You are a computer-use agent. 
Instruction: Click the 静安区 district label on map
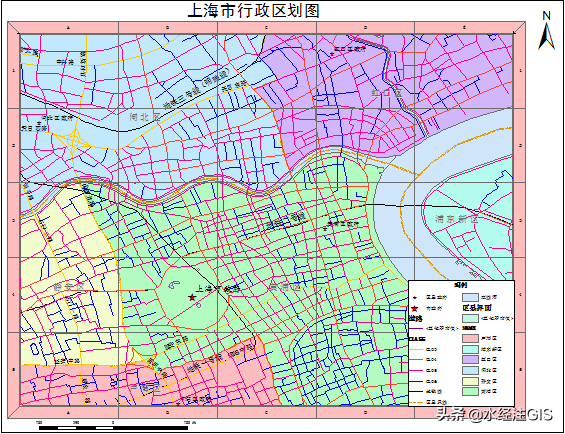tap(69, 287)
